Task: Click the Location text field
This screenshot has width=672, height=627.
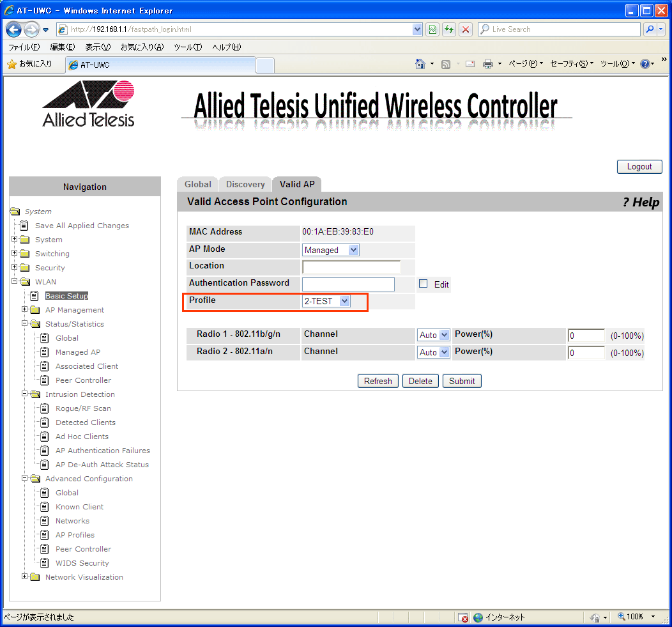Action: click(351, 267)
